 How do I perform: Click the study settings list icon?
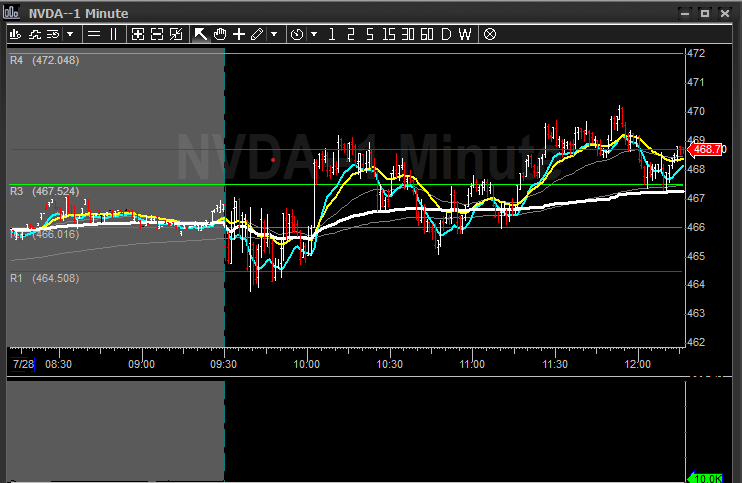(53, 34)
